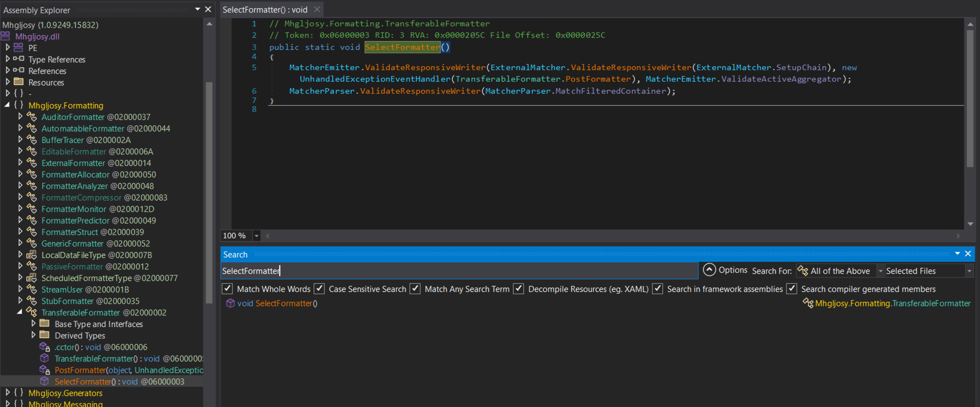Collapse the Mhgljosy.Formatting namespace node
980x407 pixels.
pos(7,105)
